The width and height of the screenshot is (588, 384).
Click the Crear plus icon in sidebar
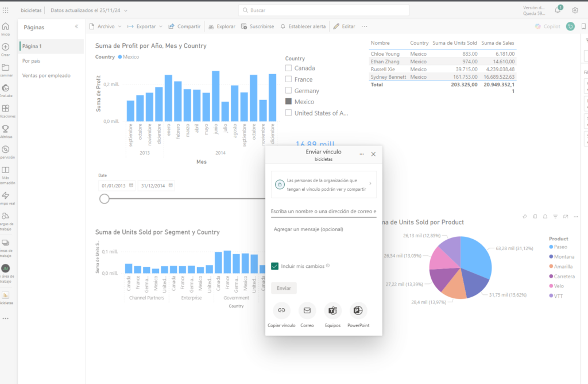6,48
